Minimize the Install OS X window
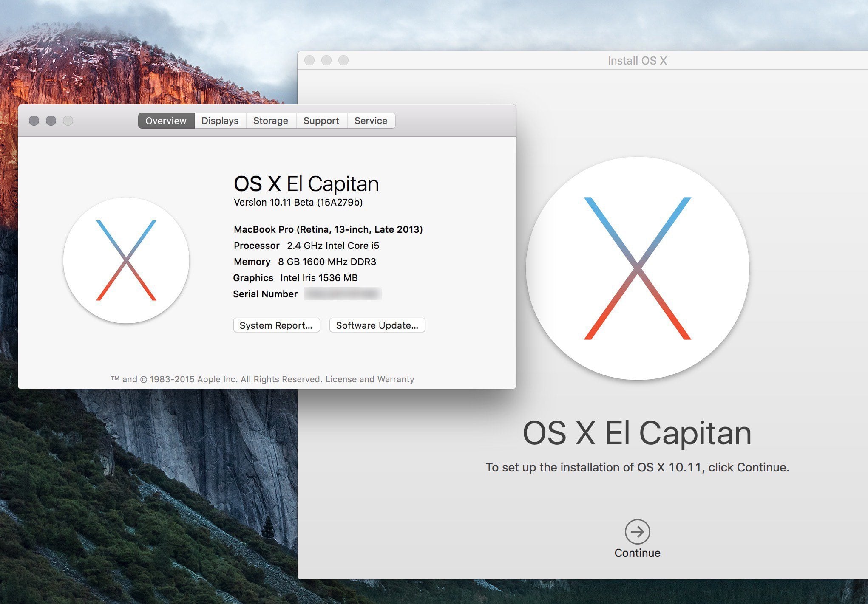868x604 pixels. pyautogui.click(x=326, y=60)
